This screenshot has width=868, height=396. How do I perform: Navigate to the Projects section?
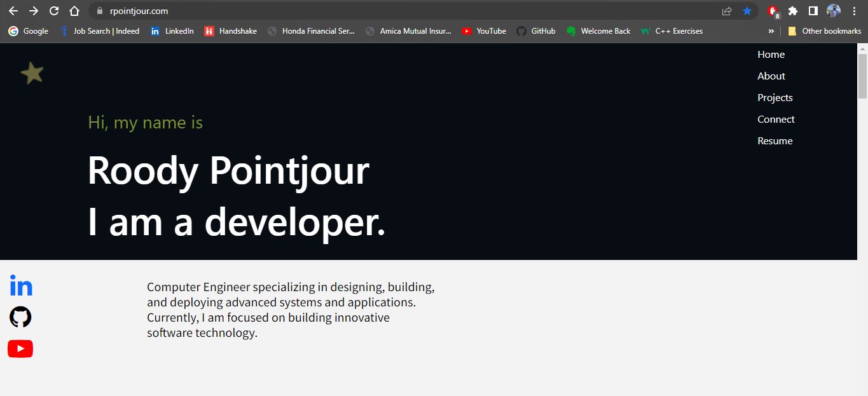tap(775, 97)
